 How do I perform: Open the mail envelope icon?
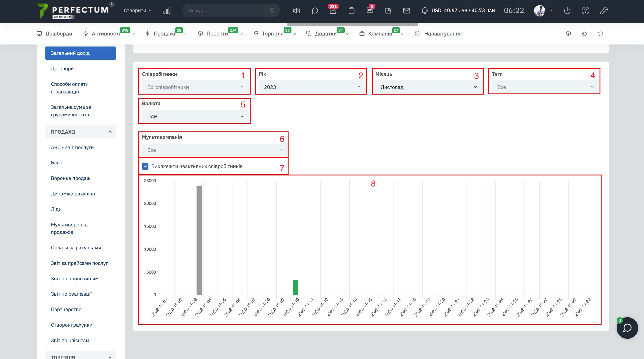406,11
